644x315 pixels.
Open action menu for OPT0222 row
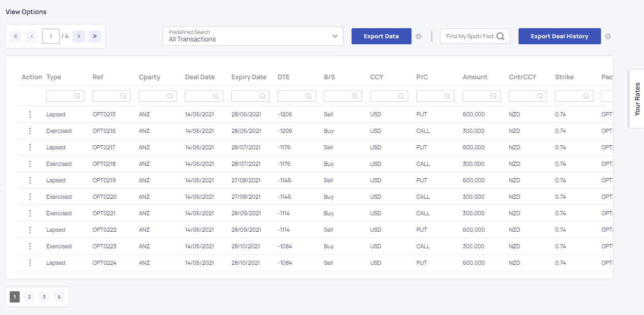pos(30,230)
